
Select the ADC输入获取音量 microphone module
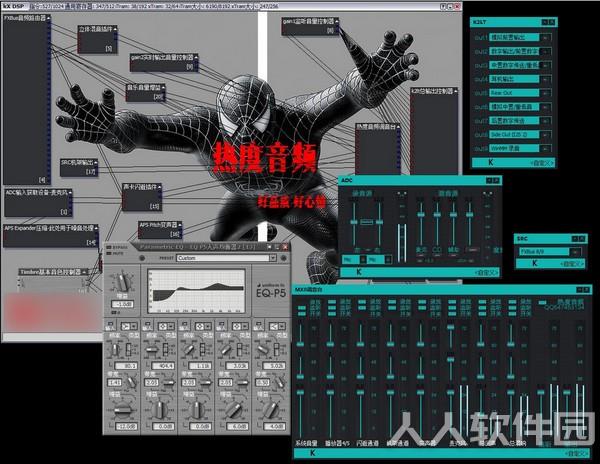pyautogui.click(x=38, y=202)
